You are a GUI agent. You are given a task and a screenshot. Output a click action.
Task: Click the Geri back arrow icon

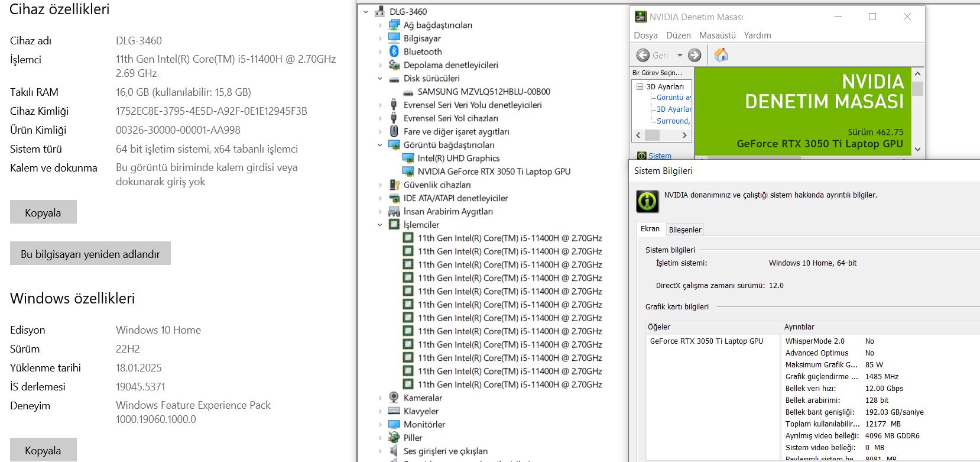643,55
